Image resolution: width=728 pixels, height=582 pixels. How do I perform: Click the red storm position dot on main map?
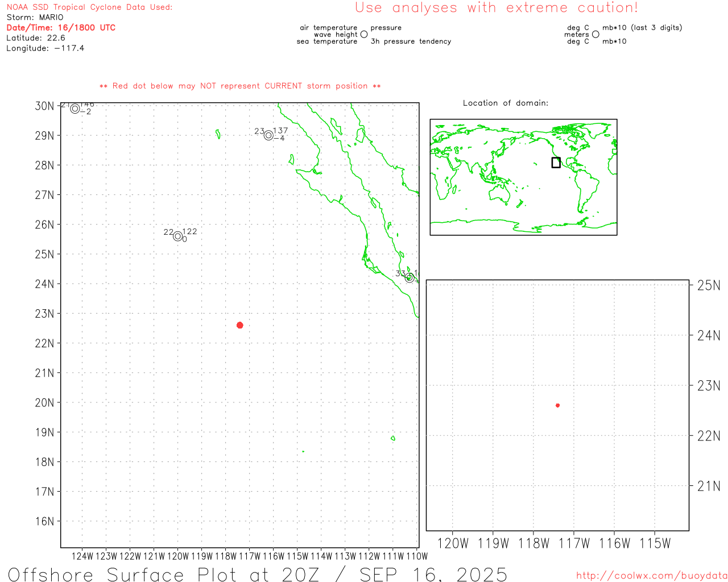239,325
